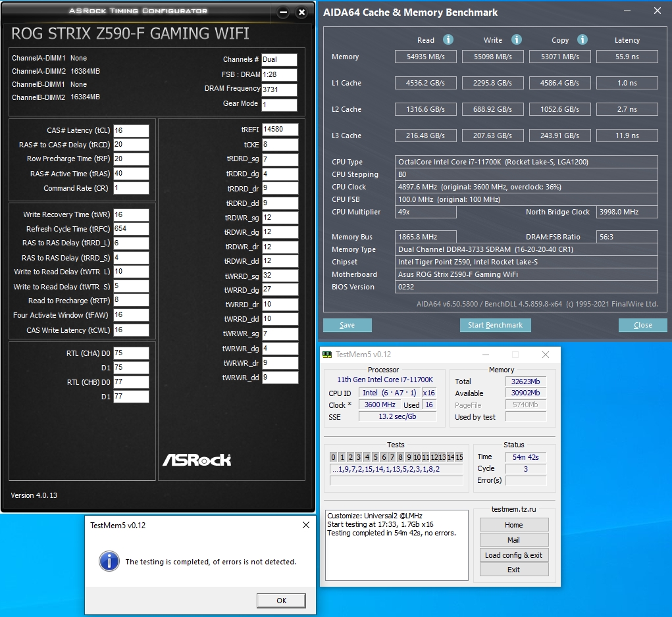This screenshot has height=617, width=672.
Task: Click the tWRRD_dg field showing 27
Action: 280,289
